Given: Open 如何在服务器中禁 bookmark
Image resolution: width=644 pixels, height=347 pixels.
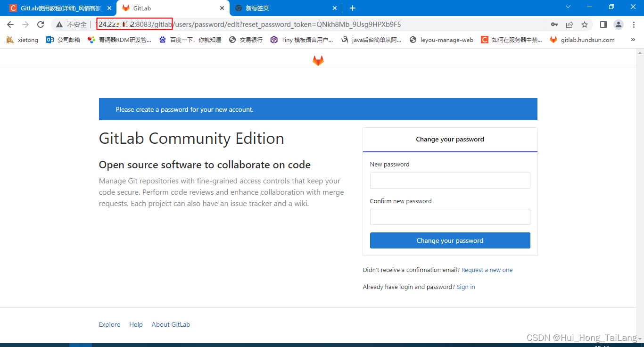Looking at the screenshot, I should point(512,40).
